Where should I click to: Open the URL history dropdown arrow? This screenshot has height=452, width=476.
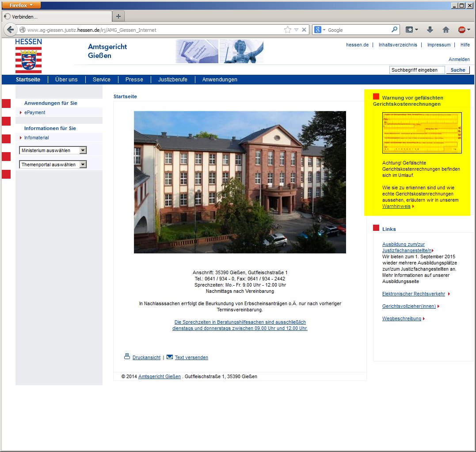[296, 30]
